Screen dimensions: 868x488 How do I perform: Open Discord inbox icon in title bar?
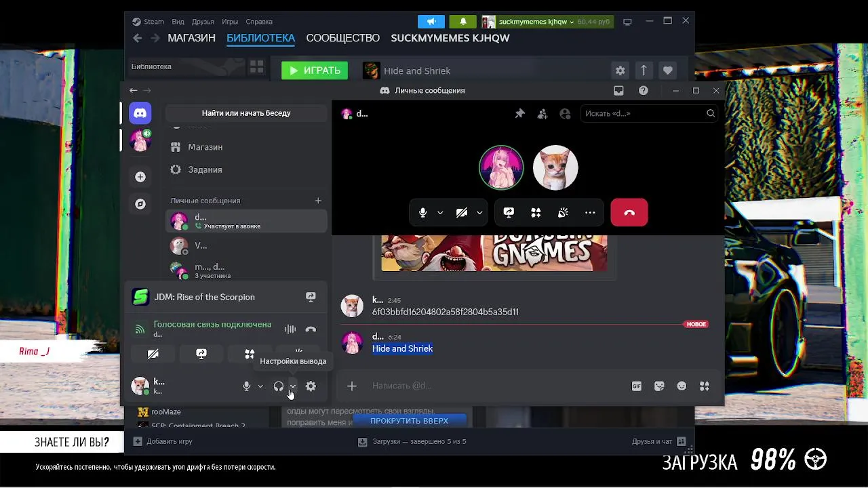click(618, 90)
